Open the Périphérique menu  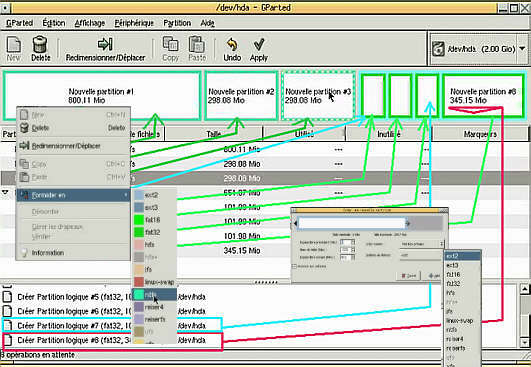coord(134,23)
